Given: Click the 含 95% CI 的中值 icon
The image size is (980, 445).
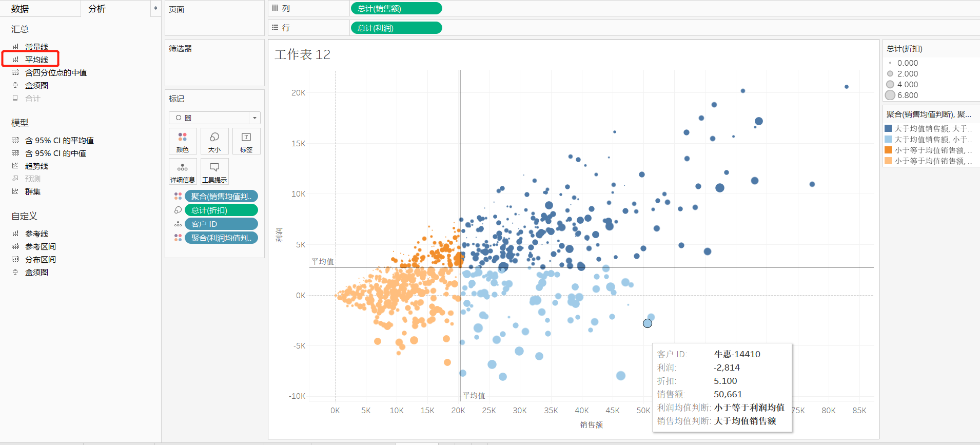Looking at the screenshot, I should coord(15,153).
